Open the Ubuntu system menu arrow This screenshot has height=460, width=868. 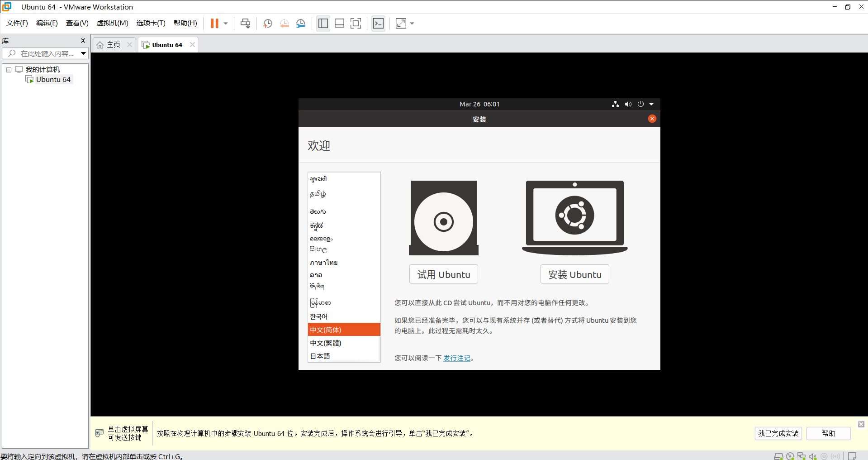[651, 104]
